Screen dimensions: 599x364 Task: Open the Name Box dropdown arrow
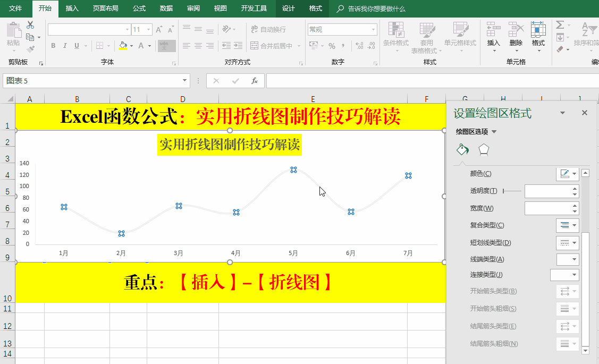[x=184, y=81]
